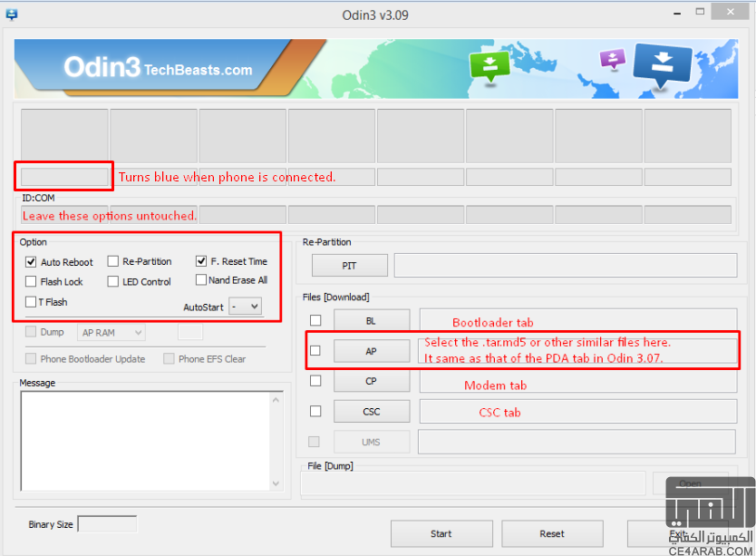This screenshot has width=756, height=556.
Task: Click the Message box scroll-up arrow
Action: [x=276, y=400]
